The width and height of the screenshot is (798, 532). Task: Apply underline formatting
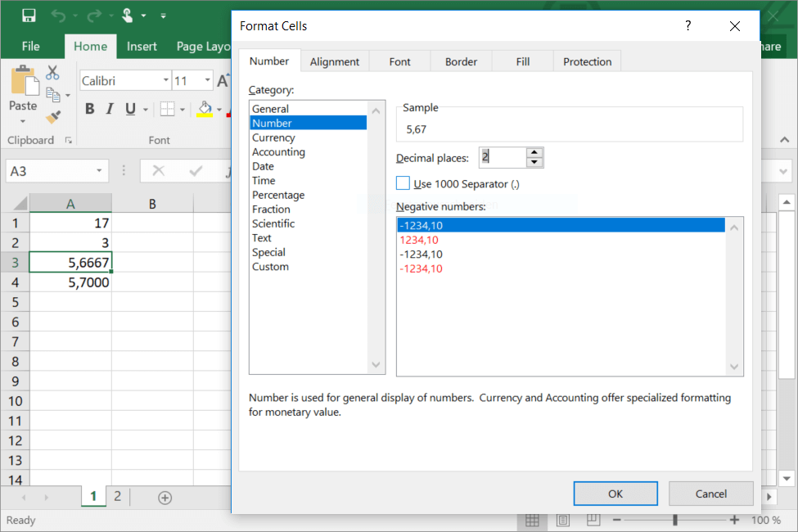(129, 108)
